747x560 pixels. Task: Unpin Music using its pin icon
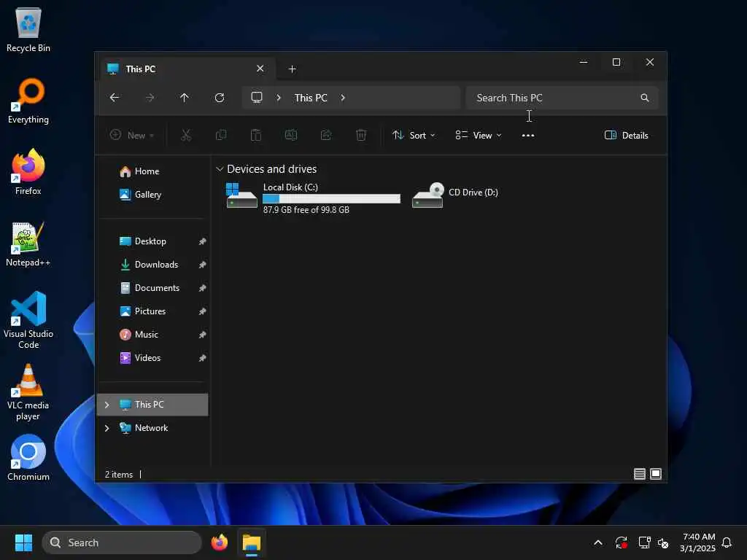click(203, 335)
